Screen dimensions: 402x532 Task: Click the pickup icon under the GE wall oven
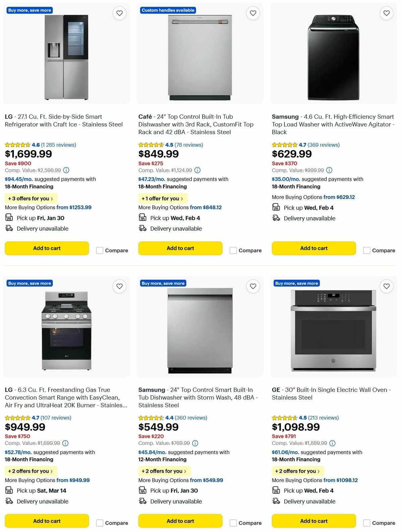click(x=276, y=490)
